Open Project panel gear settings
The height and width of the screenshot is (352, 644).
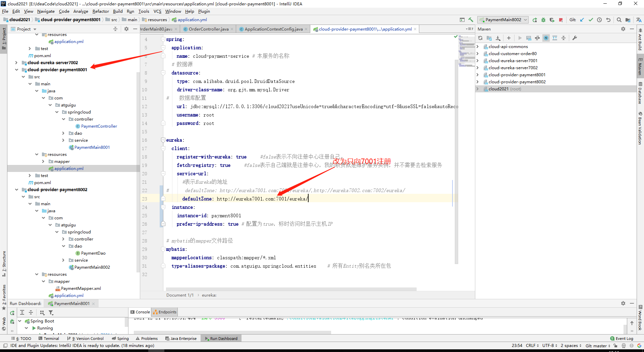pos(126,29)
